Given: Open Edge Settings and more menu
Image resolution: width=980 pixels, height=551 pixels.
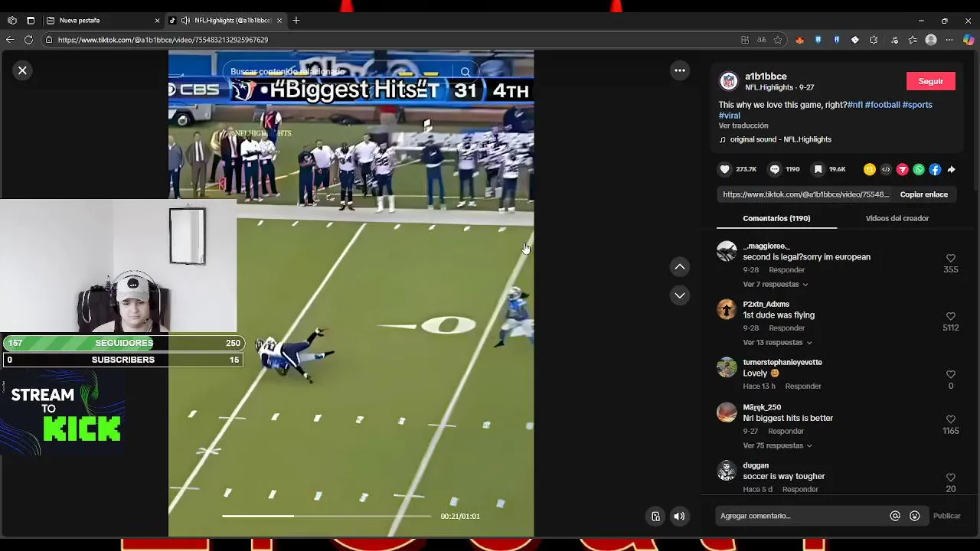Looking at the screenshot, I should pos(949,40).
